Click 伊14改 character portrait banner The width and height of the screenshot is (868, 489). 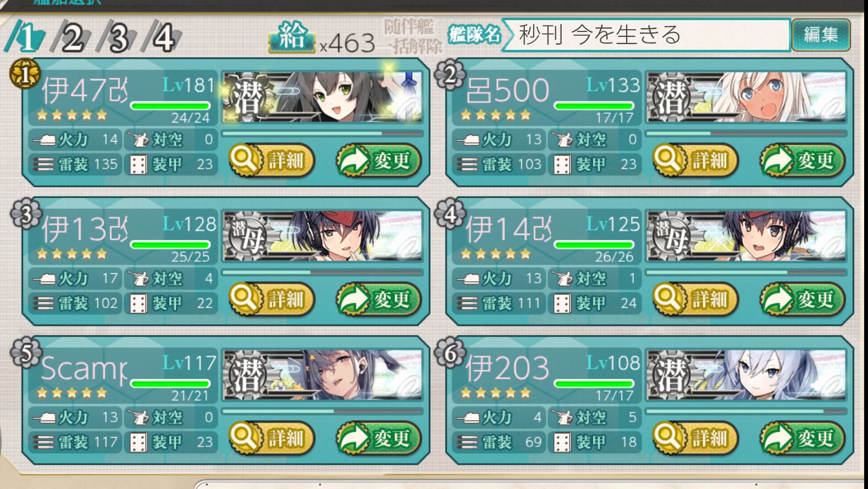(x=746, y=236)
